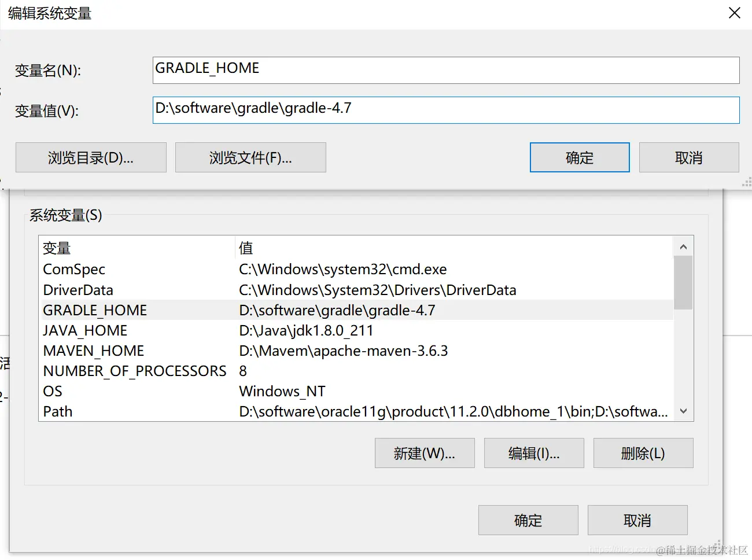Click the 编辑(I)... button
752x560 pixels.
click(534, 453)
